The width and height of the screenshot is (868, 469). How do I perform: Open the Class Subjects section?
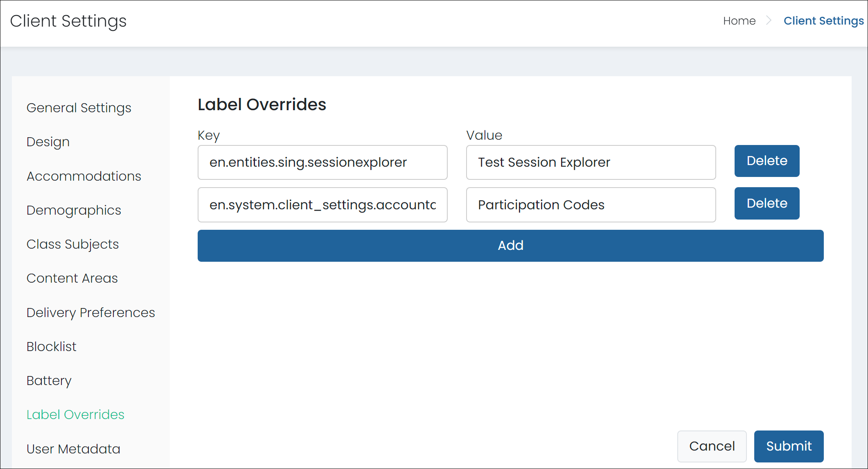click(72, 244)
